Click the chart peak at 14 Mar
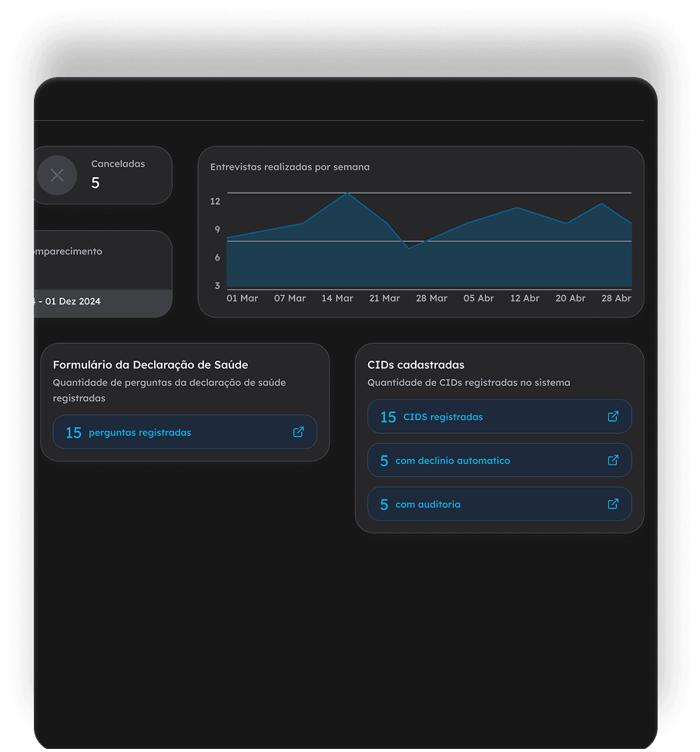Image resolution: width=700 pixels, height=752 pixels. click(347, 193)
